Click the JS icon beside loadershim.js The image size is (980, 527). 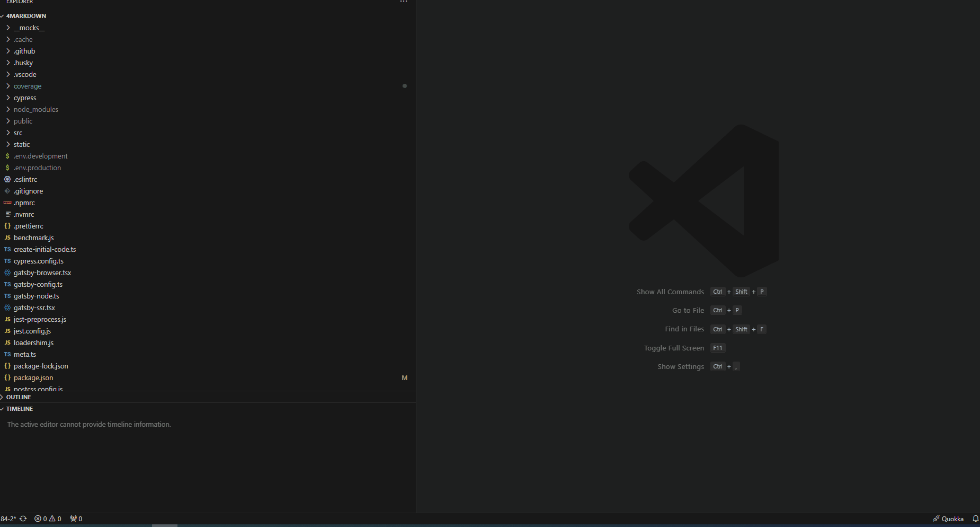click(x=7, y=342)
